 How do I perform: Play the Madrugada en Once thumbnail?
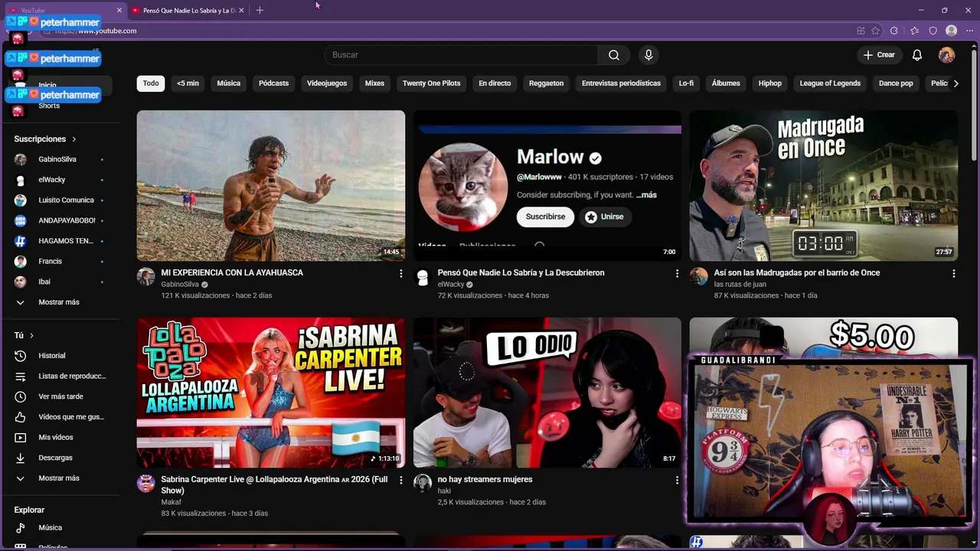(823, 186)
